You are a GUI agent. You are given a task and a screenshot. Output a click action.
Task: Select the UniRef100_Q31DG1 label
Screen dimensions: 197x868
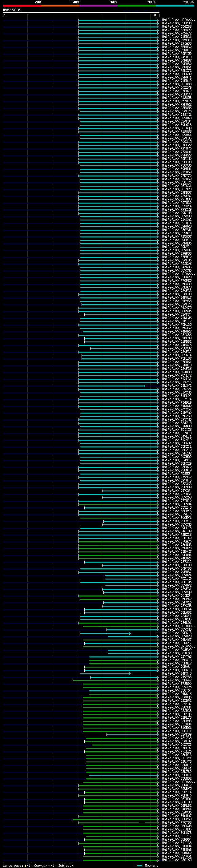pyautogui.click(x=176, y=494)
